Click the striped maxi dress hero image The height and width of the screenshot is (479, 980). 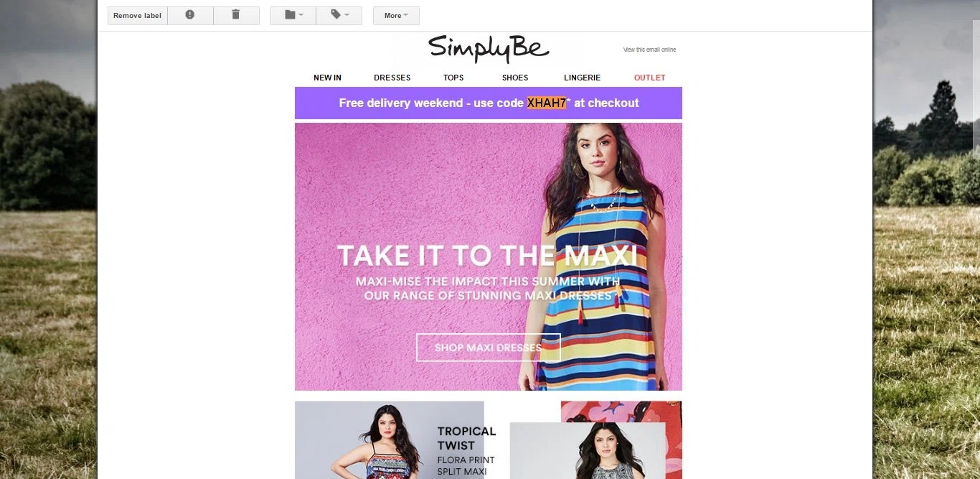tap(489, 256)
